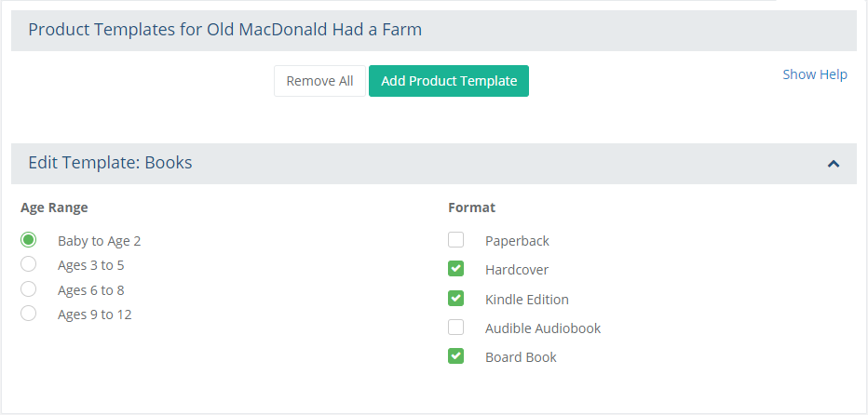Select the Ages 3 to 5 radio button
868x415 pixels.
(28, 264)
